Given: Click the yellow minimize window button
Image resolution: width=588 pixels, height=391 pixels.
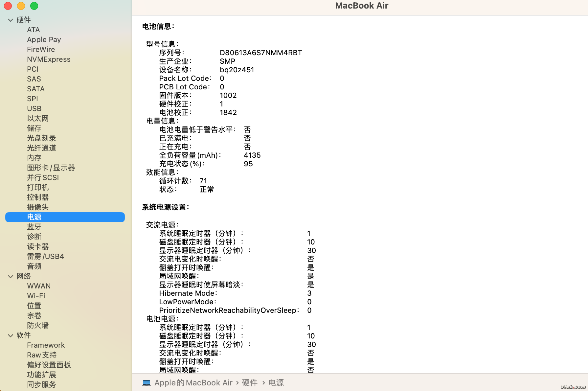Looking at the screenshot, I should (x=21, y=6).
